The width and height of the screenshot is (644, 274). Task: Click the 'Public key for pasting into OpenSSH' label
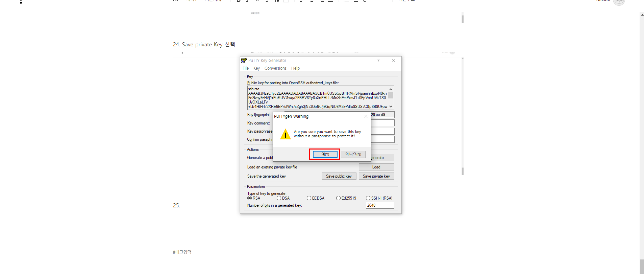pyautogui.click(x=293, y=83)
